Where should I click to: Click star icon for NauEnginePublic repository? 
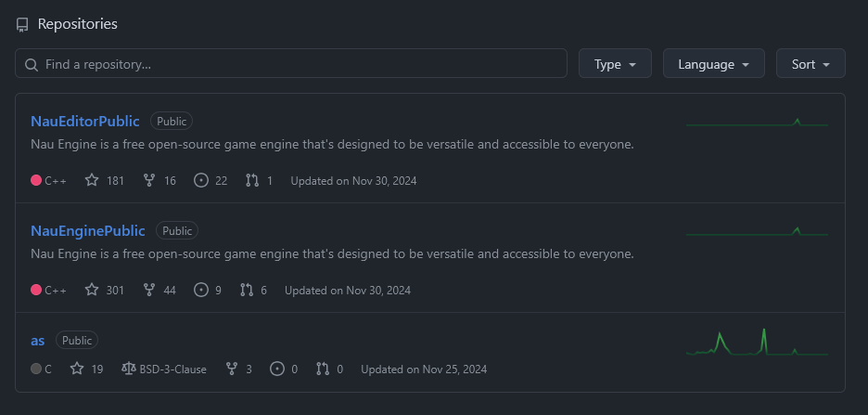point(92,290)
